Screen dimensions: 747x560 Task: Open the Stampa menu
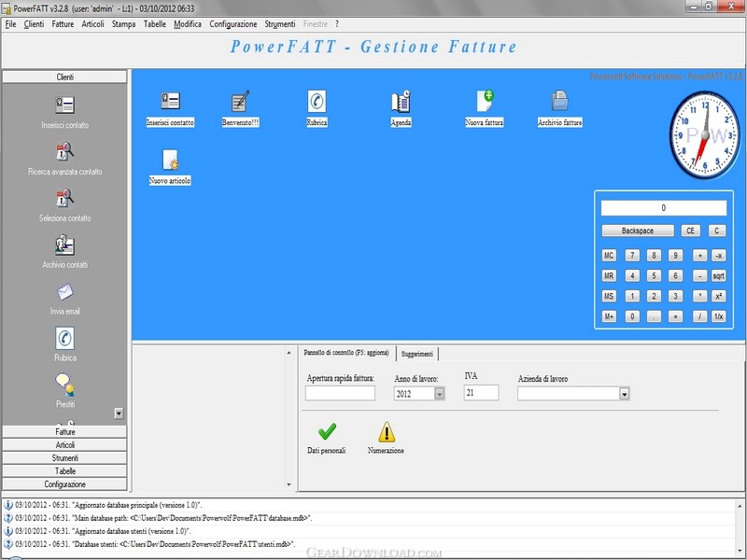(123, 24)
